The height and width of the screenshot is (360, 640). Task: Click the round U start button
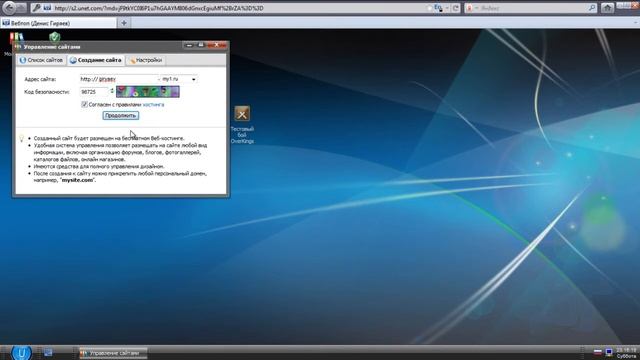pyautogui.click(x=21, y=352)
